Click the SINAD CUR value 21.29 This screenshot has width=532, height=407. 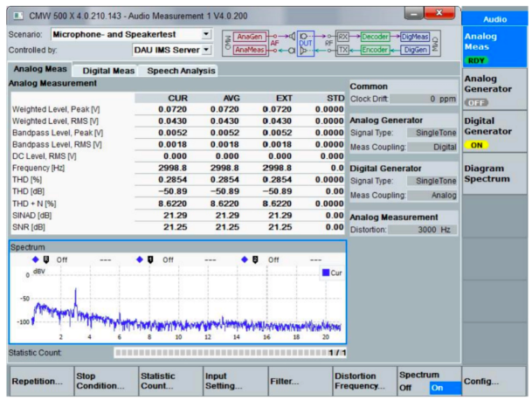(175, 216)
